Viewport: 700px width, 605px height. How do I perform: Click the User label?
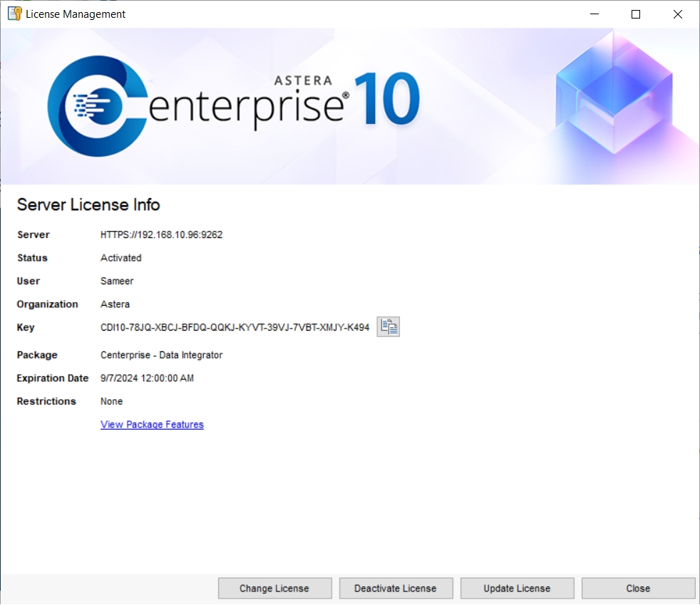pyautogui.click(x=28, y=281)
